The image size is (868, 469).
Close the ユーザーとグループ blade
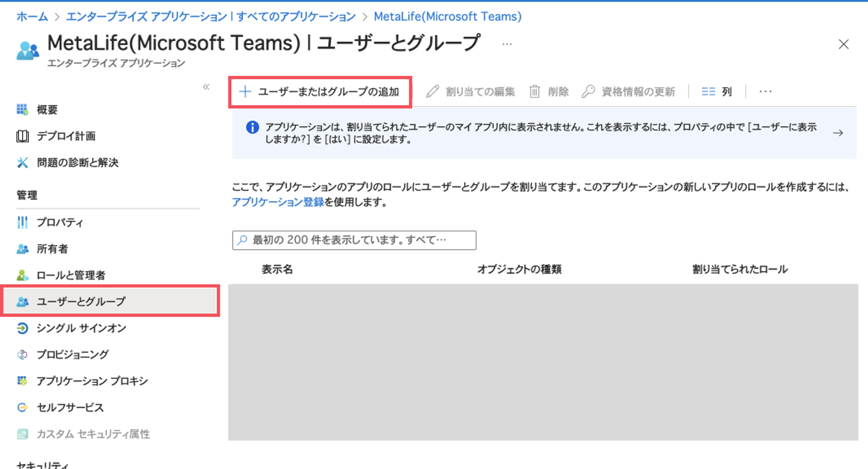(843, 44)
